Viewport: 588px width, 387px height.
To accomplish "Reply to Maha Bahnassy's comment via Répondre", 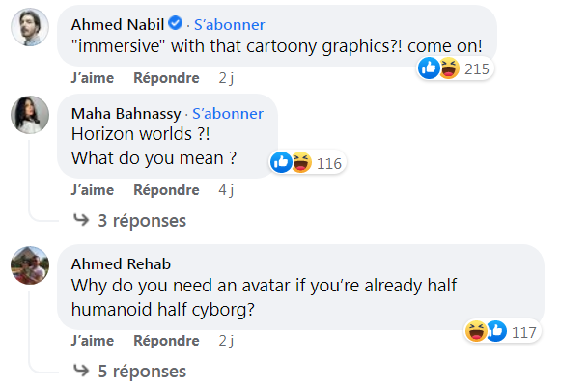I will click(x=166, y=190).
